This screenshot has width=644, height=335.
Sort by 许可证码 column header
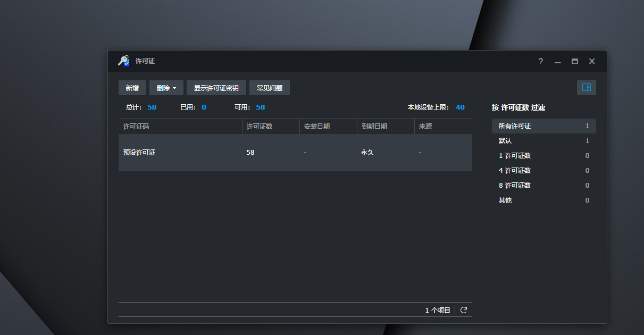[x=180, y=127]
